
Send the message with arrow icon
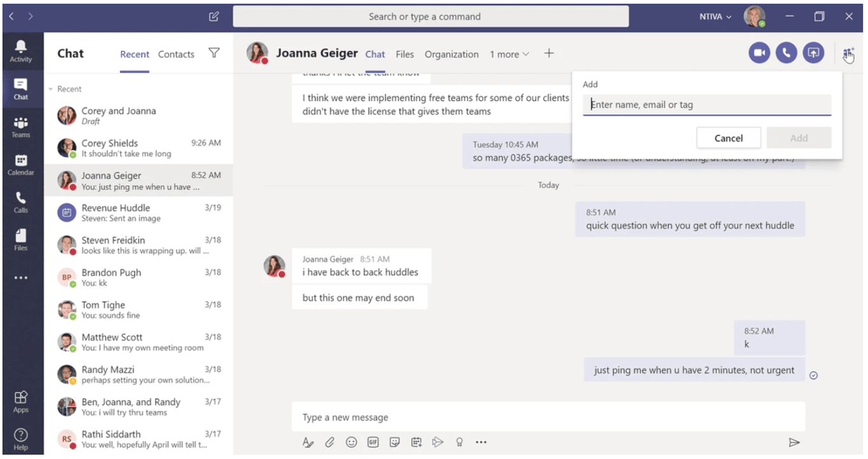pyautogui.click(x=794, y=442)
